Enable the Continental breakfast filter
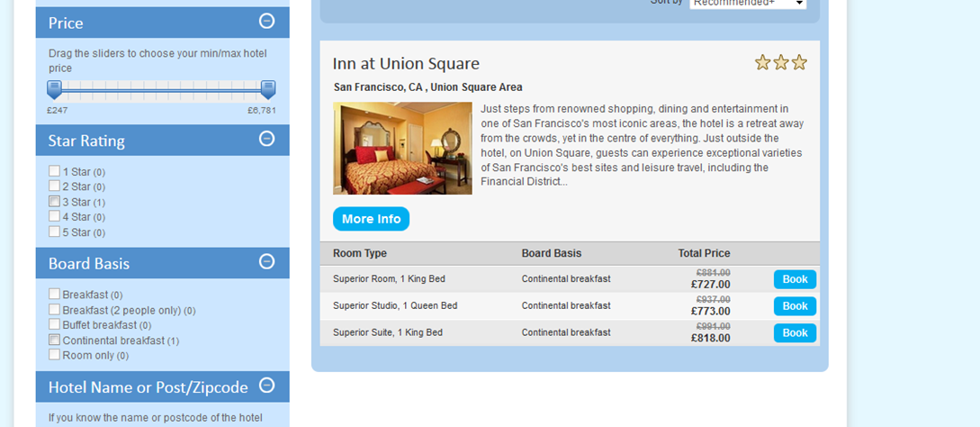 tap(55, 340)
